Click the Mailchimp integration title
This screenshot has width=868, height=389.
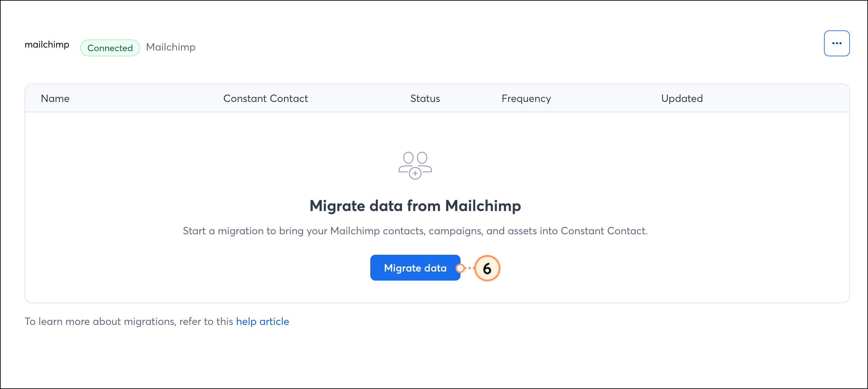tap(170, 47)
